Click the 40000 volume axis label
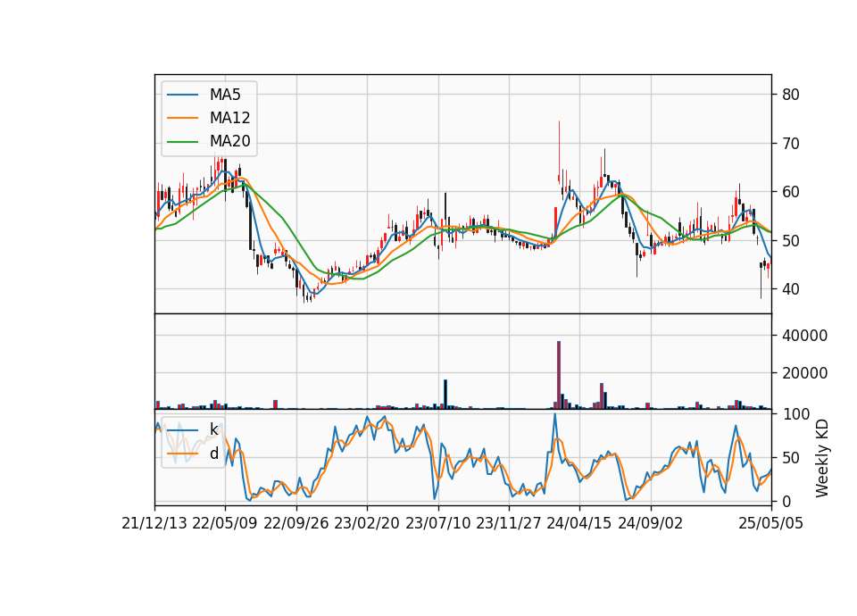The image size is (857, 616). click(804, 336)
